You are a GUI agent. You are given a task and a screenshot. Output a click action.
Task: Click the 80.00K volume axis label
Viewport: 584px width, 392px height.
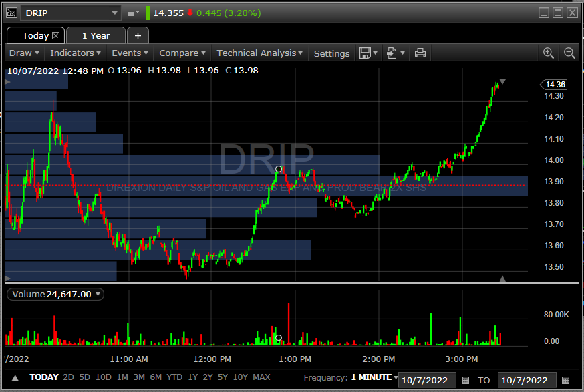coord(557,315)
